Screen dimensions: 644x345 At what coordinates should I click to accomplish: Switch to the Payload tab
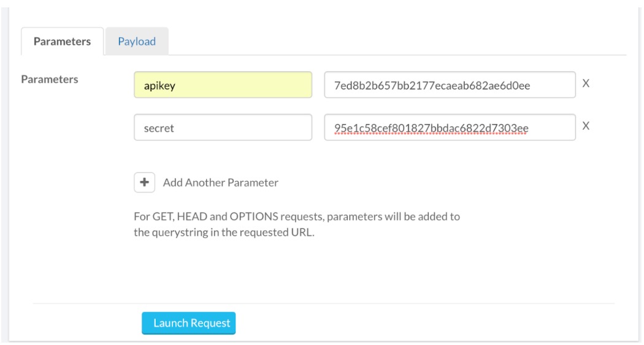point(137,42)
